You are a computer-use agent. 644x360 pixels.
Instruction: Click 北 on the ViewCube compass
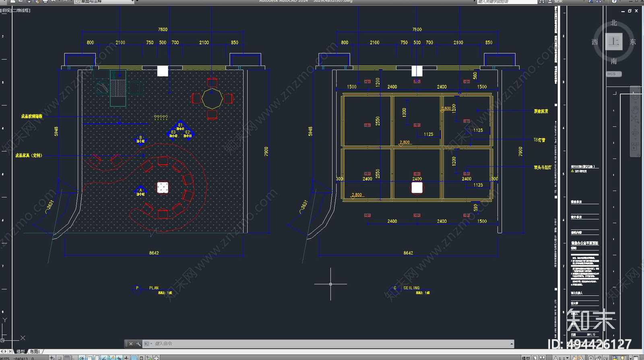614,23
